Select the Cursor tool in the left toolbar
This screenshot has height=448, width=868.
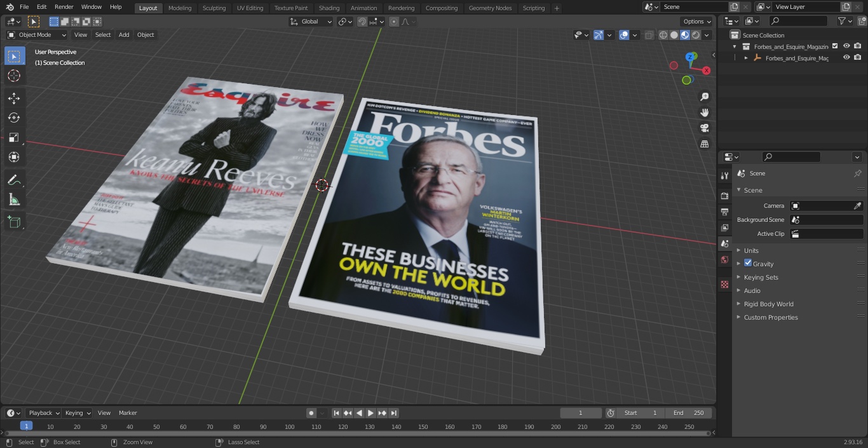[x=14, y=76]
